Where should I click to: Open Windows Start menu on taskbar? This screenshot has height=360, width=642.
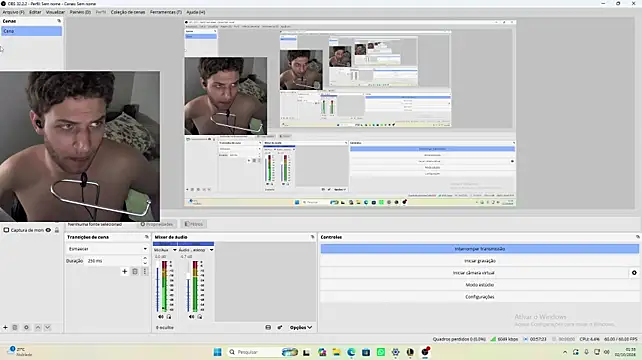point(217,352)
